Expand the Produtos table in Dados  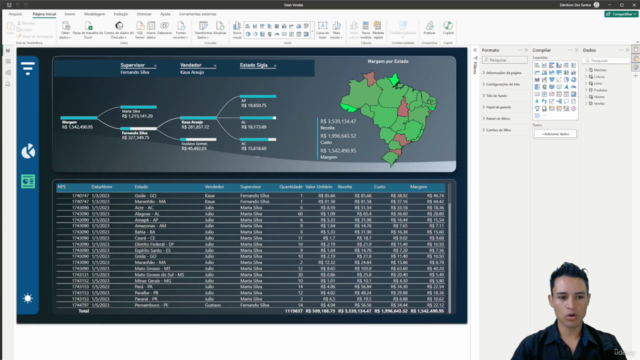(587, 90)
